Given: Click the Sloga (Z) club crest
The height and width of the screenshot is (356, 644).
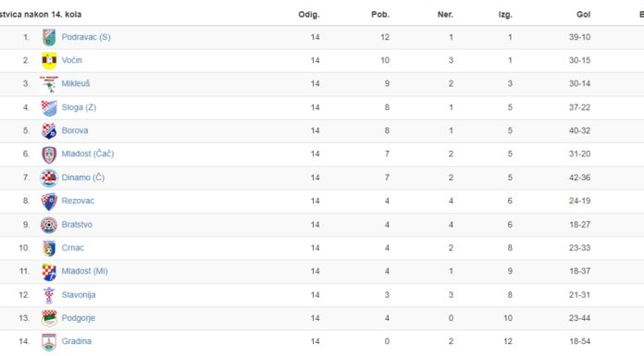Looking at the screenshot, I should (x=49, y=108).
